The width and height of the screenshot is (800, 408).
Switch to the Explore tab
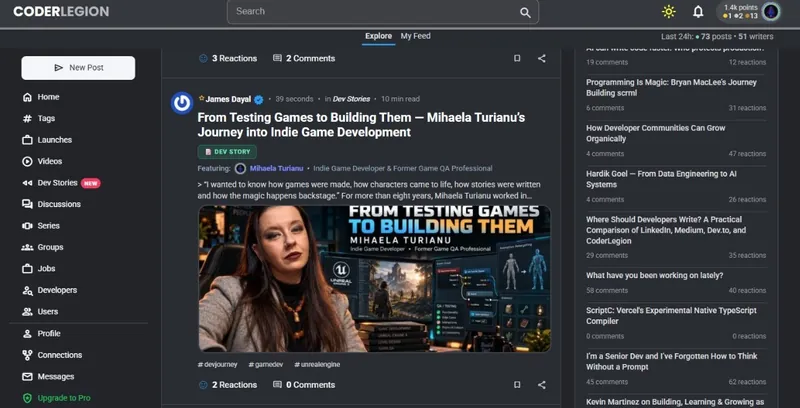tap(379, 36)
